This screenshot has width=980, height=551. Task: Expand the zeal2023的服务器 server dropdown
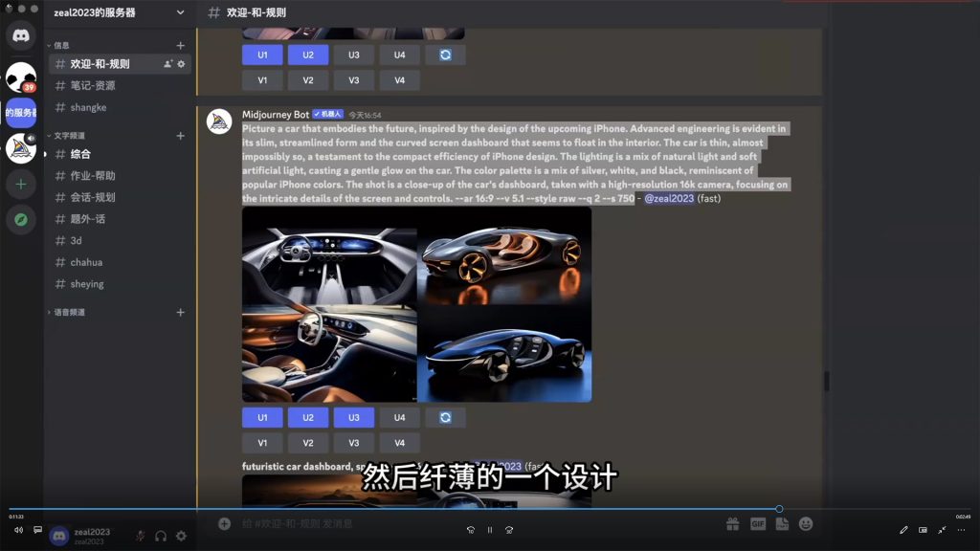[x=180, y=13]
